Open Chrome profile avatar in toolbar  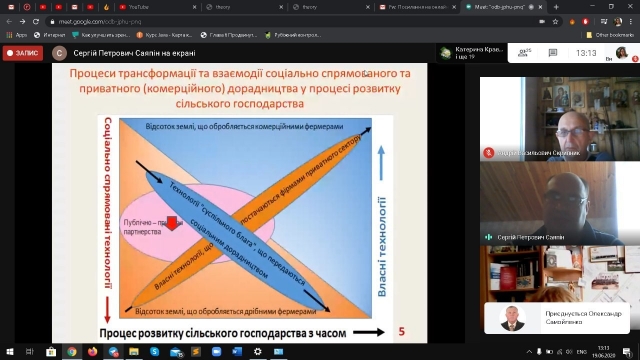coord(618,22)
